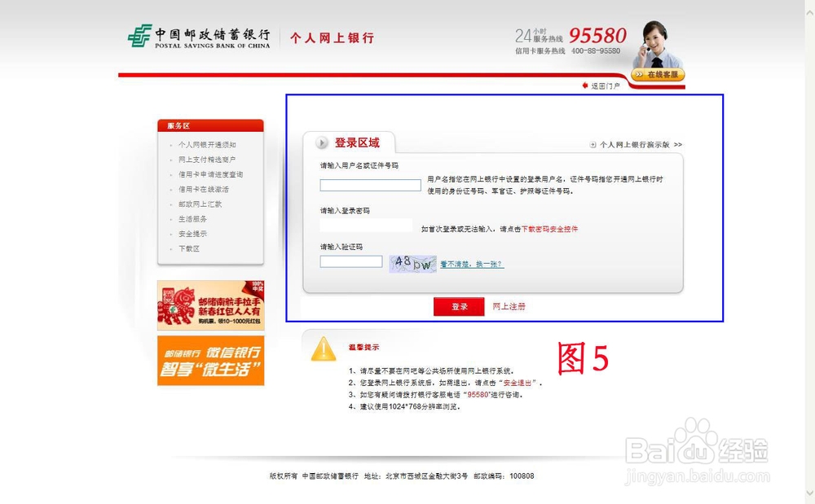Click the captcha image showing 48pw
Screen dimensions: 815x504
pyautogui.click(x=412, y=262)
